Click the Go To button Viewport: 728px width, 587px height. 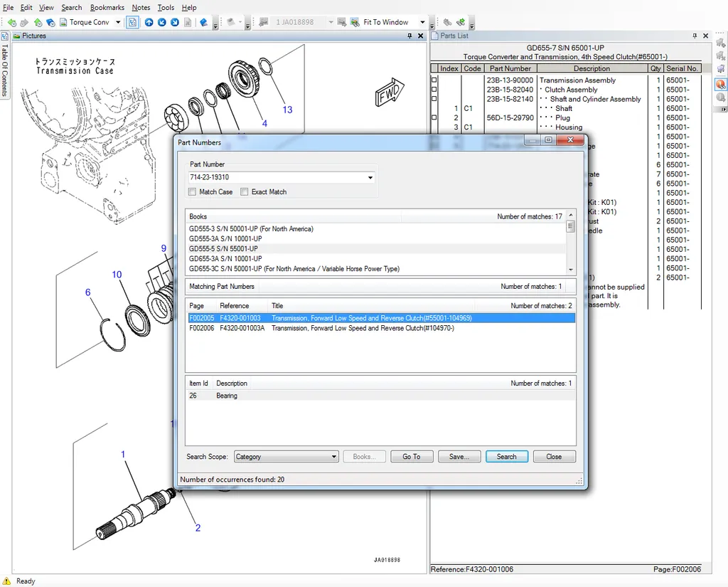[x=412, y=457]
